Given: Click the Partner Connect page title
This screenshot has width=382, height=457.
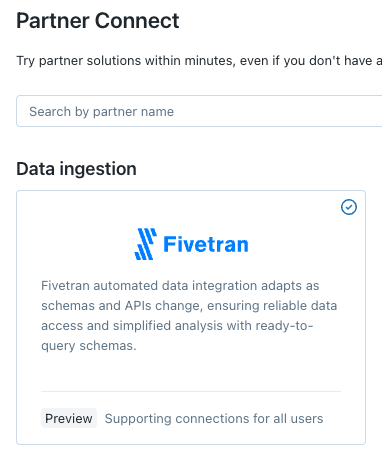Looking at the screenshot, I should [x=98, y=21].
